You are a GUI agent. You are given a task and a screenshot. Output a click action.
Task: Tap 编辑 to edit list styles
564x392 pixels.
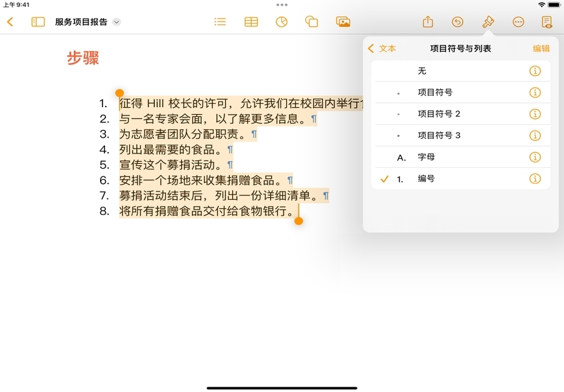(x=541, y=48)
